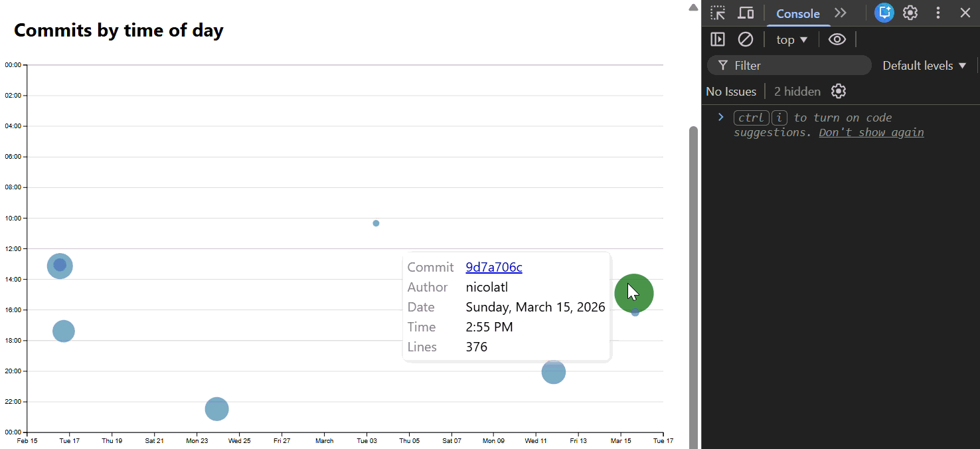This screenshot has width=980, height=449.
Task: Open the top context dropdown
Action: [792, 40]
